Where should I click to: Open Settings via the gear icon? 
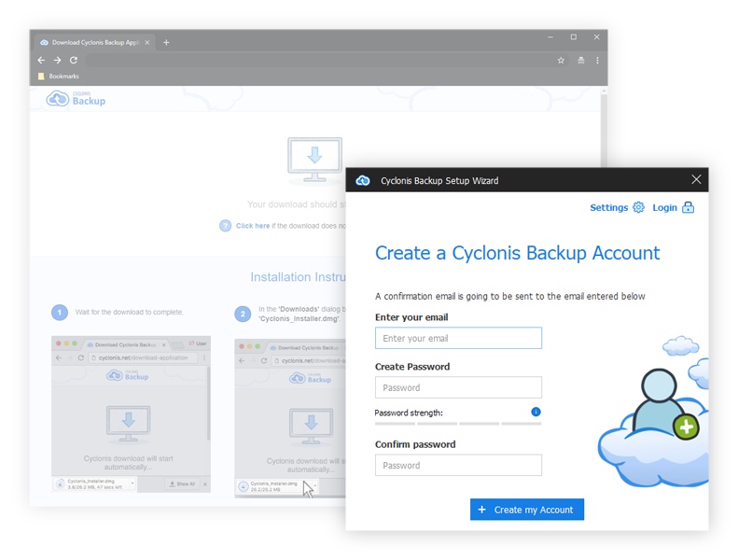(x=638, y=207)
